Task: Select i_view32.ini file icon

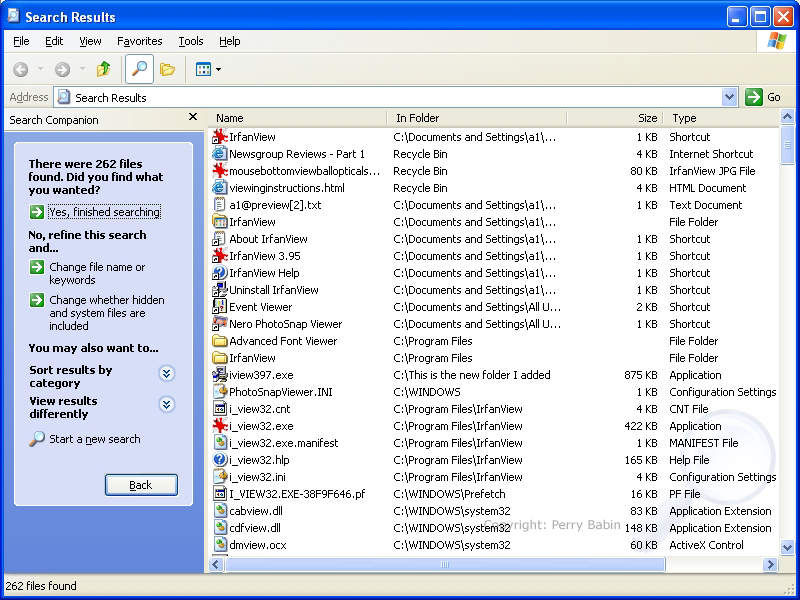Action: click(220, 477)
